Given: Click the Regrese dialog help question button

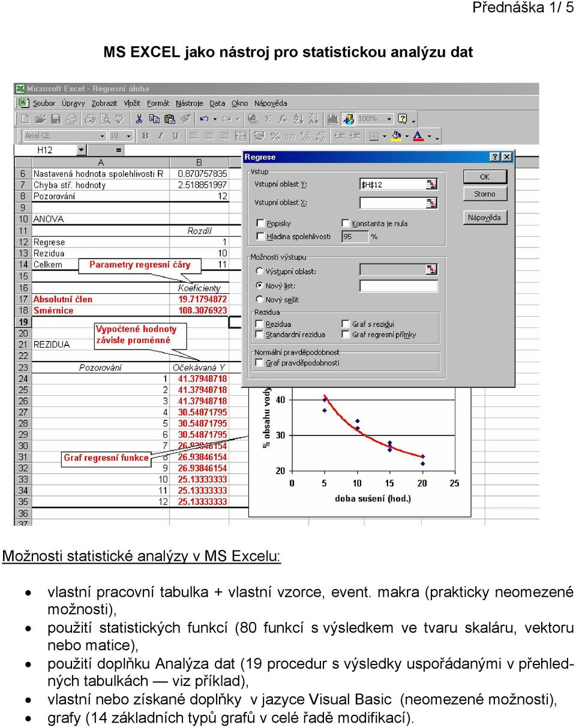Looking at the screenshot, I should 494,157.
